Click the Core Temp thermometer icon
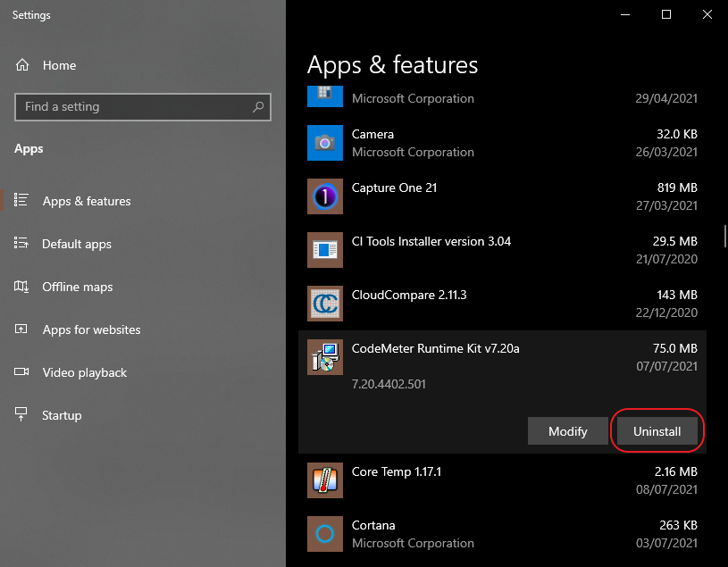 coord(325,480)
